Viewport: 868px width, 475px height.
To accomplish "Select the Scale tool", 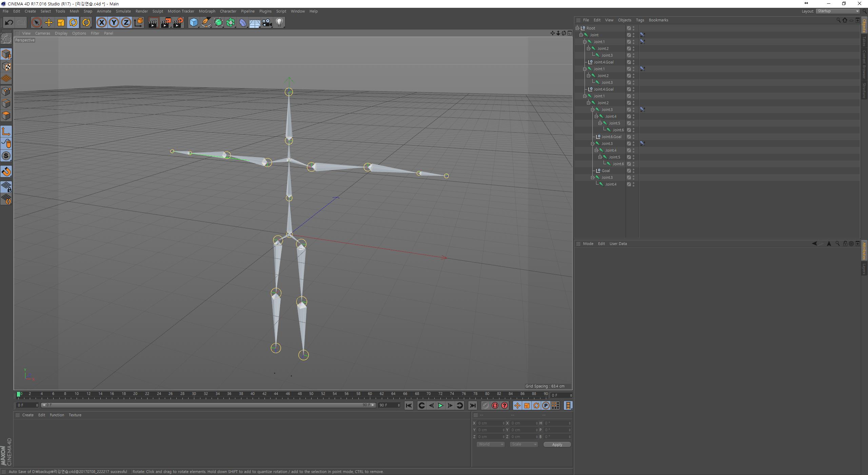I will [61, 23].
